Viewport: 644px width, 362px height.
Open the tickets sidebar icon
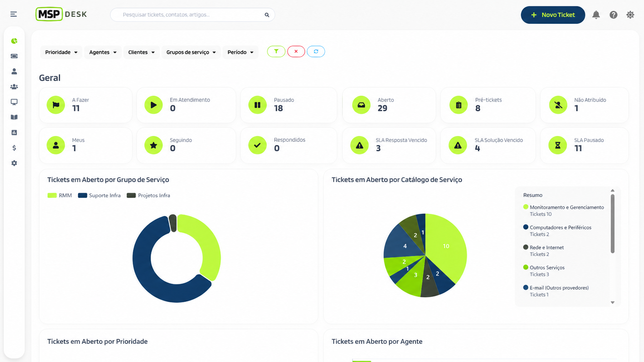pos(14,56)
